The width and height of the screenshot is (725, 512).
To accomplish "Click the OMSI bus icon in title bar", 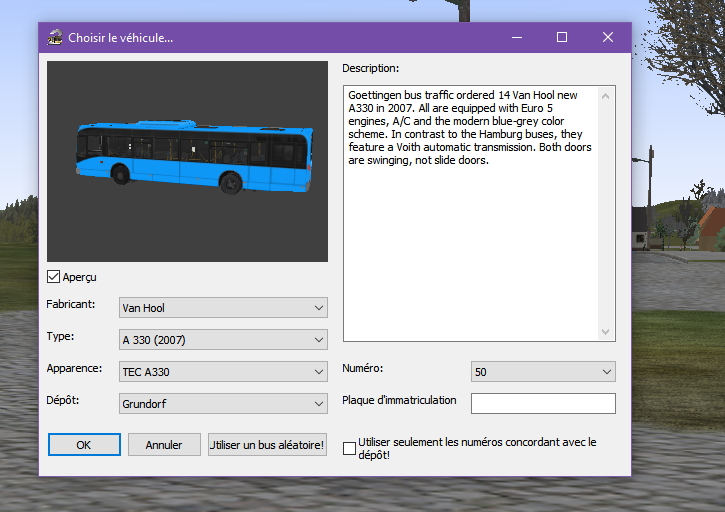I will [x=55, y=37].
